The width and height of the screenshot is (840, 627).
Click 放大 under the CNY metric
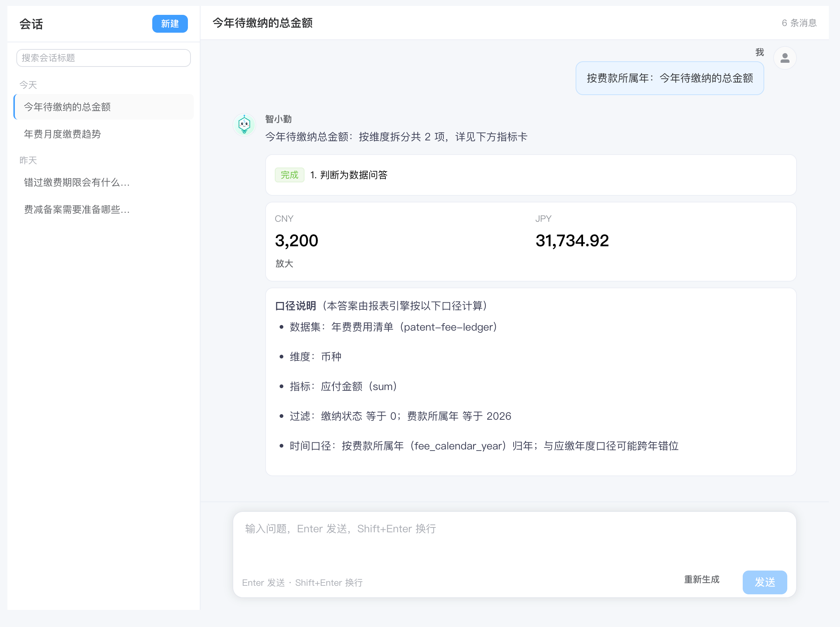click(284, 263)
